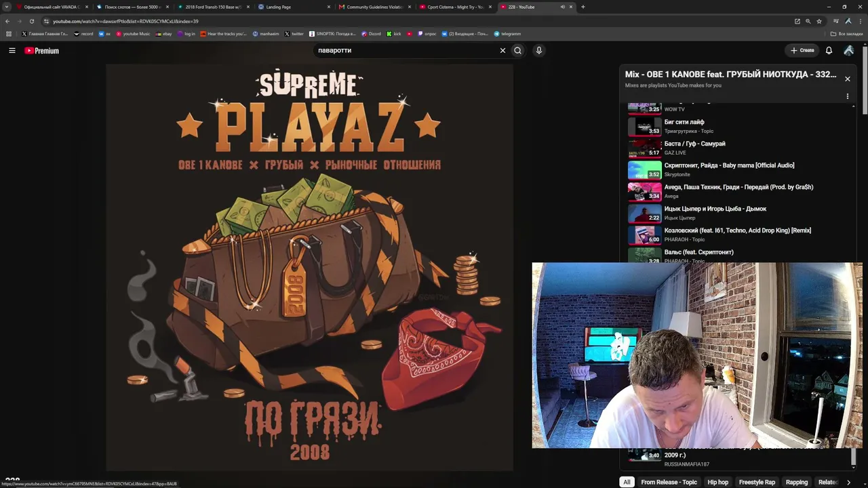Viewport: 868px width, 488px height.
Task: Open the tab search dropdown
Action: coord(7,7)
